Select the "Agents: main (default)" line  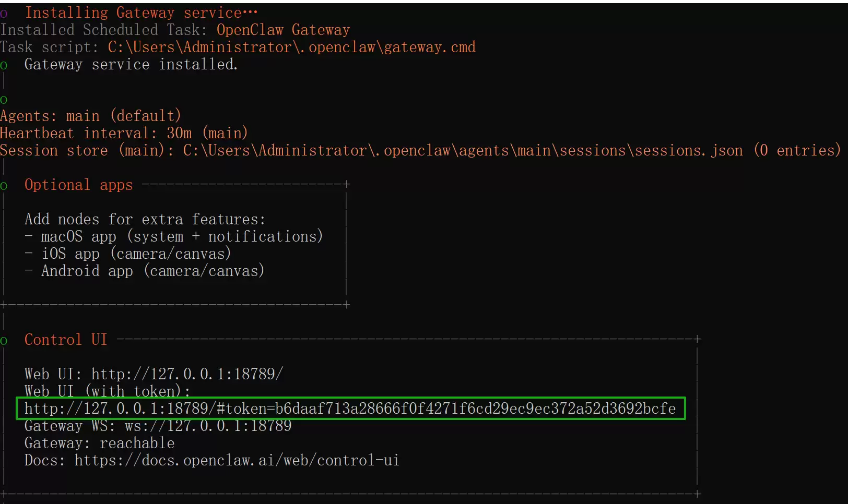click(90, 116)
